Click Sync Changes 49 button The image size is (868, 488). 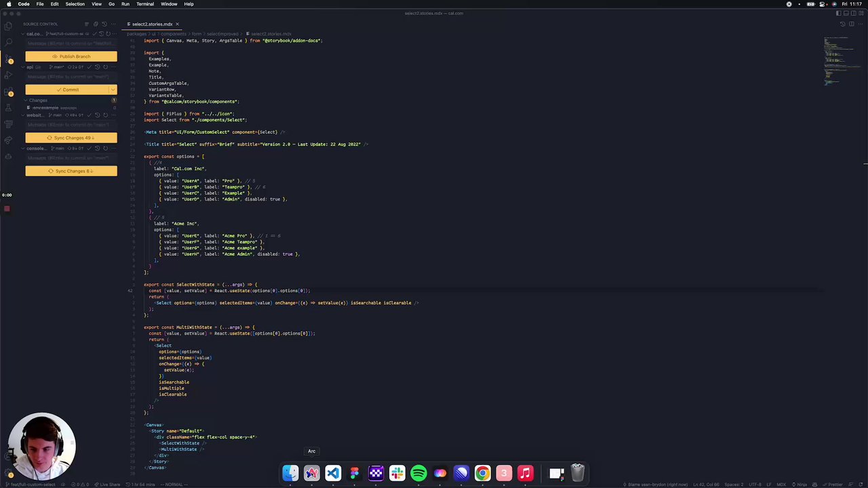71,138
